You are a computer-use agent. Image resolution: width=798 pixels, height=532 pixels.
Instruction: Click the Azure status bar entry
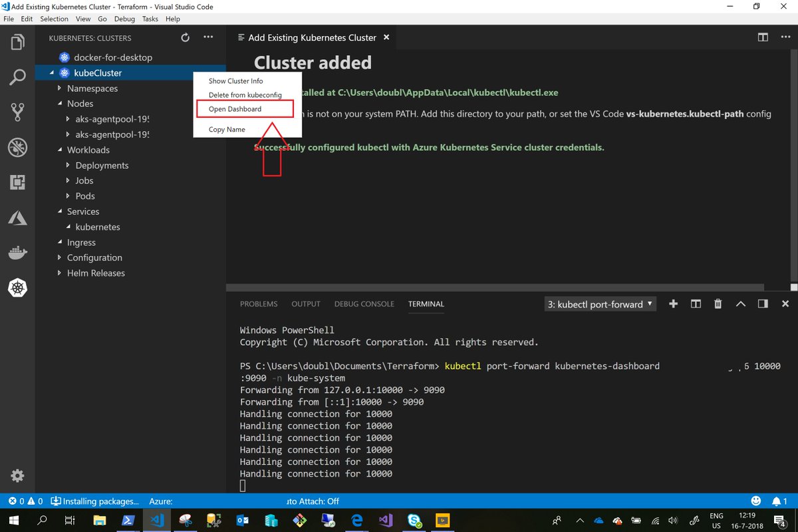point(161,501)
